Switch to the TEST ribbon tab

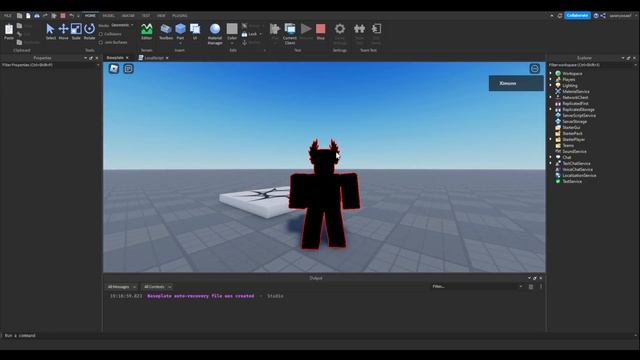point(146,16)
